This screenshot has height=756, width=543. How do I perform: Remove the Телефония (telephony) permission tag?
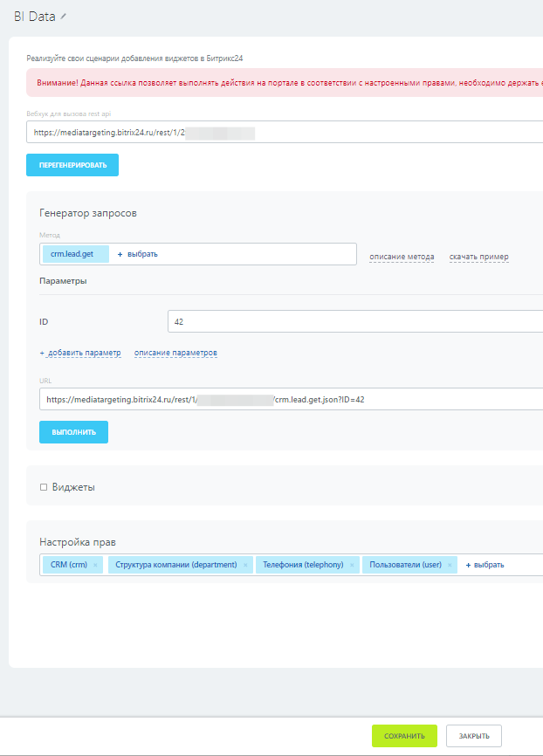(352, 565)
